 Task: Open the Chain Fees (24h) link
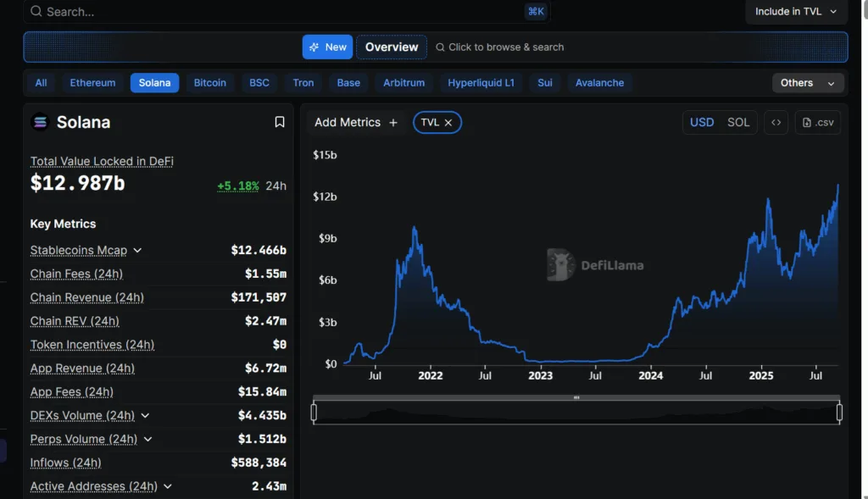coord(76,274)
